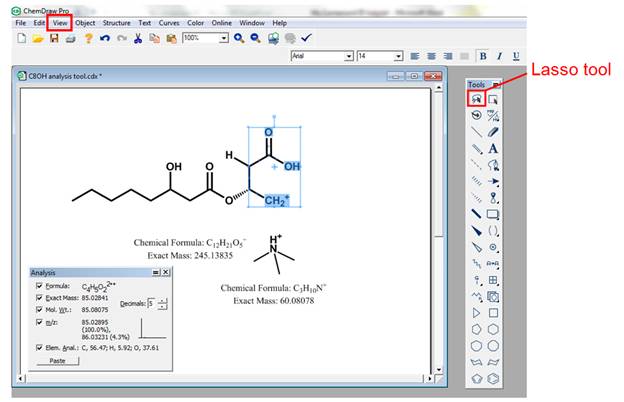624x402 pixels.
Task: Click the Check Structure checkmark icon
Action: tap(306, 38)
